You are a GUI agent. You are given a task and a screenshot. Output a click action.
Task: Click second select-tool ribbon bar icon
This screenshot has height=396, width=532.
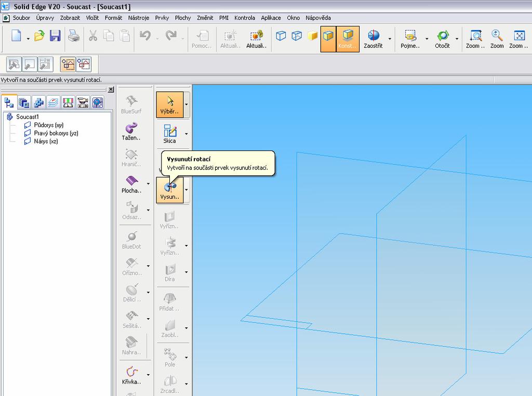coord(30,64)
